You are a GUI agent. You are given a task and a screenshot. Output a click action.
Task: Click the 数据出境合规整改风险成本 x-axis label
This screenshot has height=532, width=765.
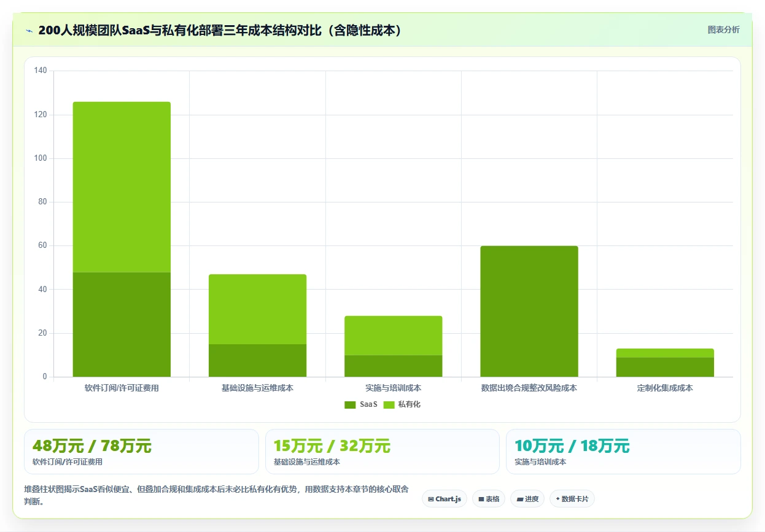[x=529, y=388]
